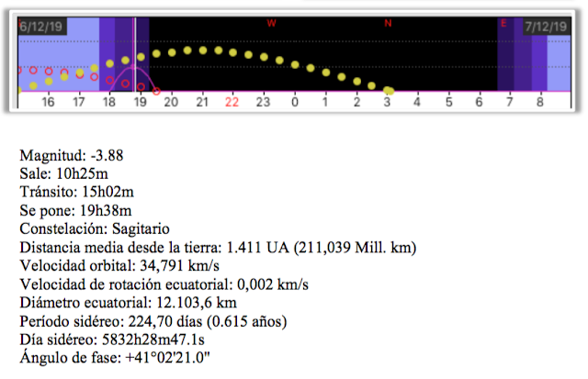Select hour 5 on the timeline axis
Viewport: 588px width, 379px height.
pyautogui.click(x=449, y=102)
